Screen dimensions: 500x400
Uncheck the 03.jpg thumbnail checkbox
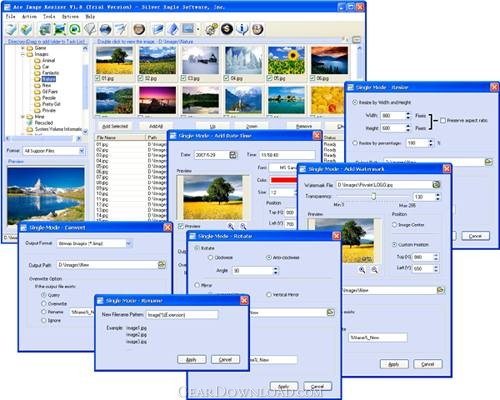183,78
